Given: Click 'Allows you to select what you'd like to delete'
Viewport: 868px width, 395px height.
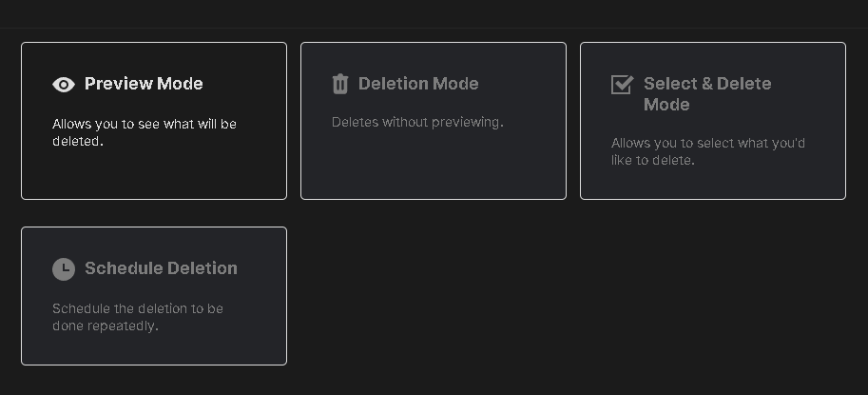Looking at the screenshot, I should pyautogui.click(x=708, y=151).
